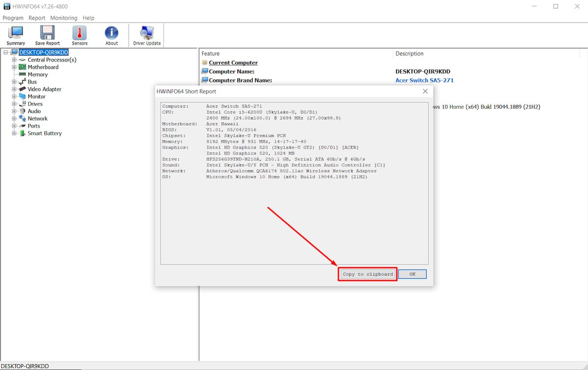Close the HWiNFO64 Short Report dialog
The width and height of the screenshot is (588, 370).
click(x=425, y=91)
